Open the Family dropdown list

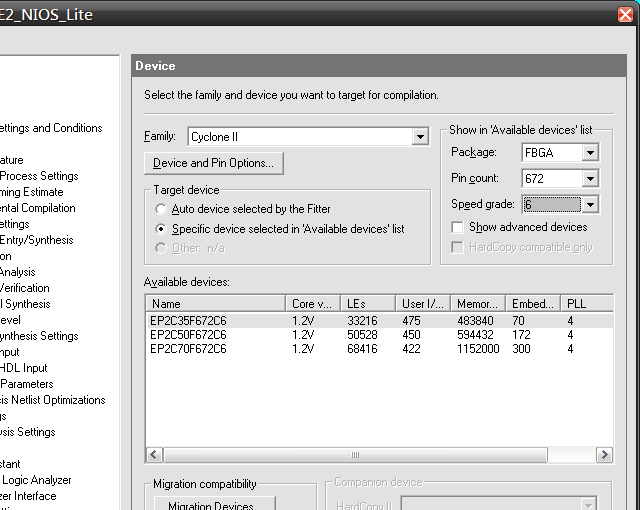click(x=420, y=137)
